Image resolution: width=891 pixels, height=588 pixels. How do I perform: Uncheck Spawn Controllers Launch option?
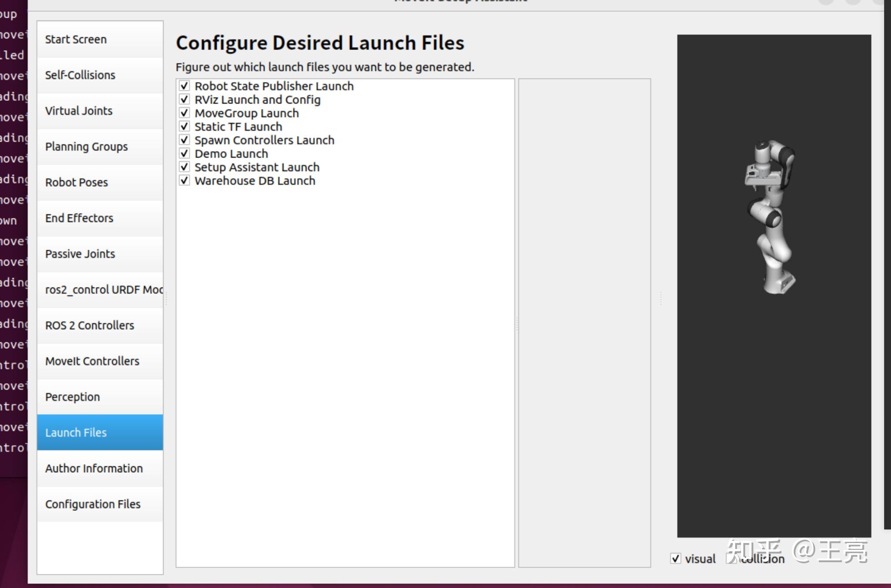point(184,140)
